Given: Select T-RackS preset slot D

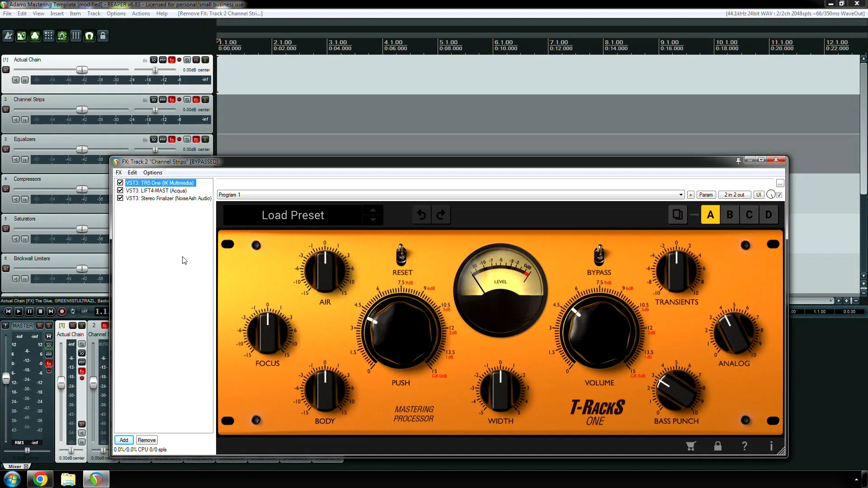Looking at the screenshot, I should tap(769, 215).
